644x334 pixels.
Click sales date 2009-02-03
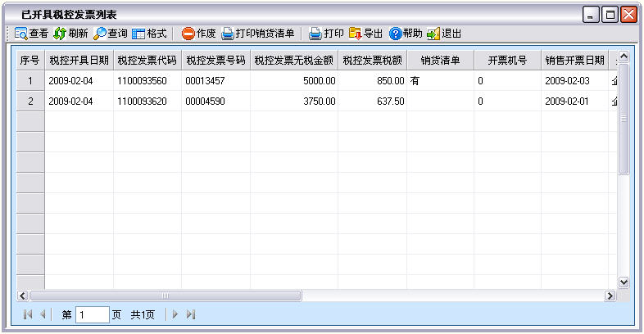(575, 81)
